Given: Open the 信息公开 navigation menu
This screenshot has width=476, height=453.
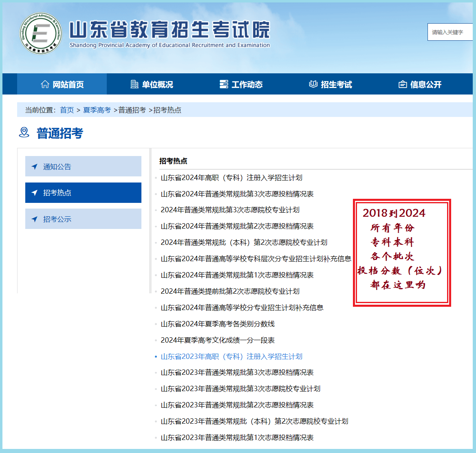Looking at the screenshot, I should coord(420,84).
